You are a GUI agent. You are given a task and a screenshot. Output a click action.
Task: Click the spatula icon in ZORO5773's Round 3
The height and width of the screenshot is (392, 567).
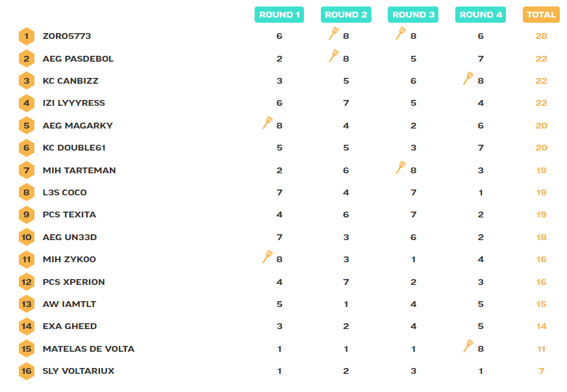[401, 34]
